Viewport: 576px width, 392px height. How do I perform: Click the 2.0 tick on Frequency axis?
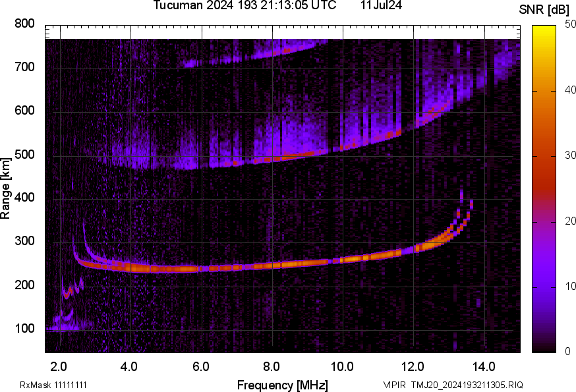[x=59, y=366]
